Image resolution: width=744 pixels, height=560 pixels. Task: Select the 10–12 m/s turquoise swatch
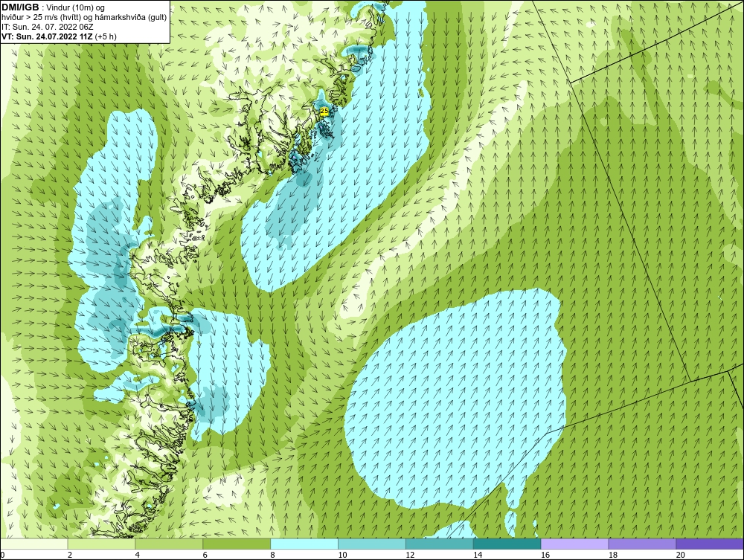pyautogui.click(x=372, y=544)
